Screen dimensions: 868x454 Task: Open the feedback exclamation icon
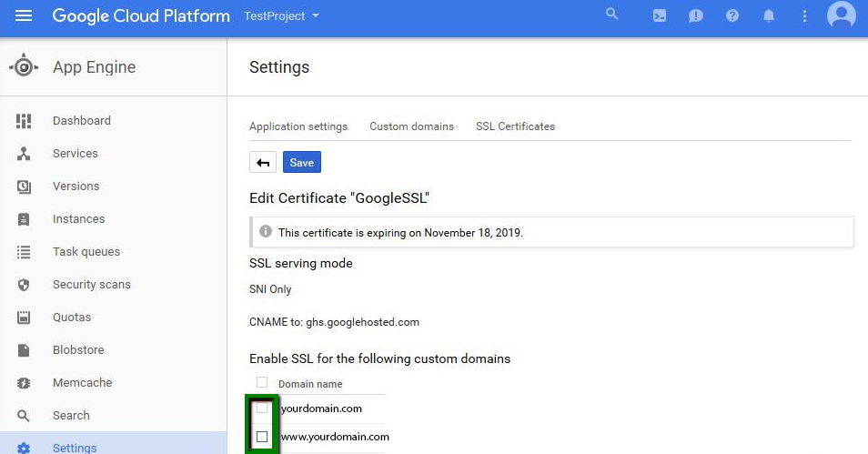point(696,16)
